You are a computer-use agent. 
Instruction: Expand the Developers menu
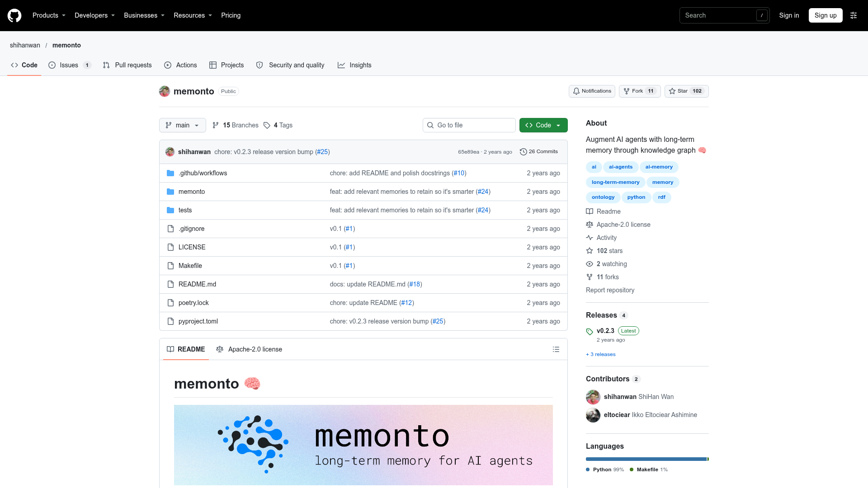[x=94, y=15]
